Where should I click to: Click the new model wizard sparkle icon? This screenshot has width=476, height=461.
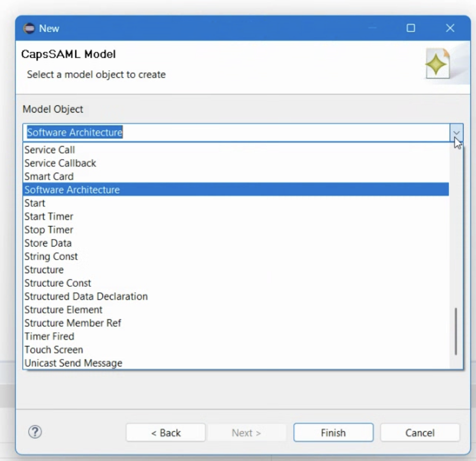tap(437, 64)
